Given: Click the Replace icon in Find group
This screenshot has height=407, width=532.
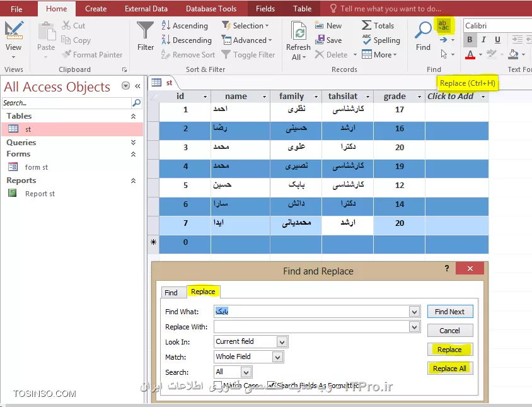Looking at the screenshot, I should tap(444, 25).
